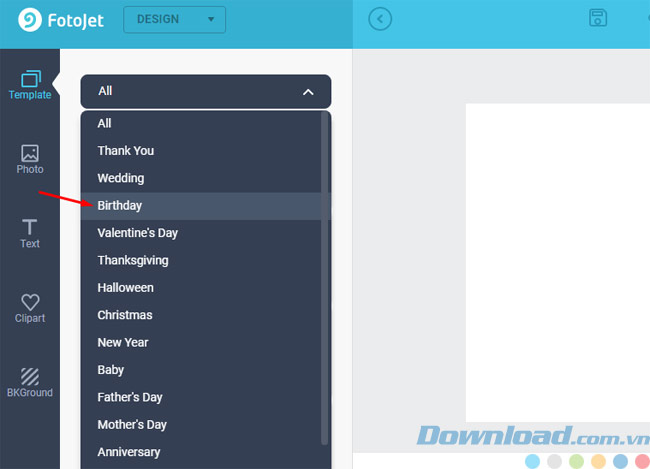650x469 pixels.
Task: Select the Text tool in sidebar
Action: pos(30,233)
